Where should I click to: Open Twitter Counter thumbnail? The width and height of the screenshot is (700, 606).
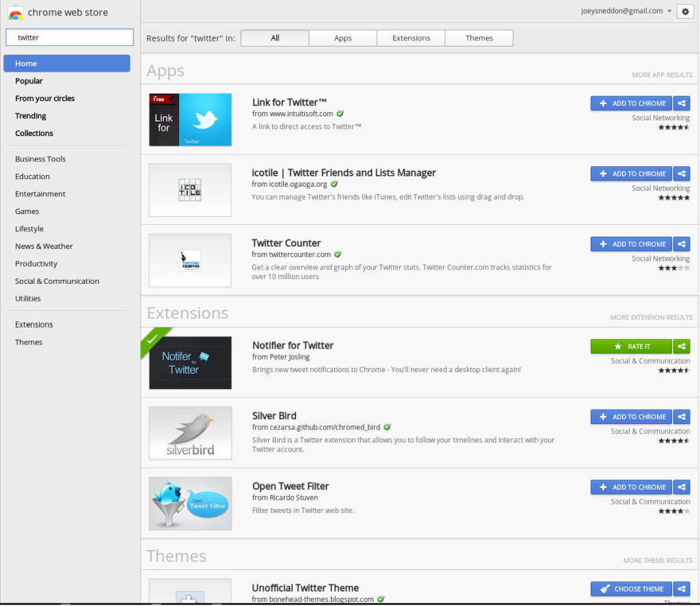[190, 261]
